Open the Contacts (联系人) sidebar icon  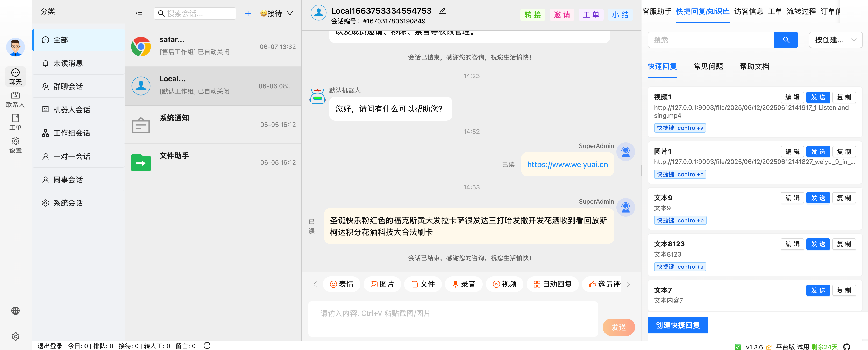coord(15,99)
